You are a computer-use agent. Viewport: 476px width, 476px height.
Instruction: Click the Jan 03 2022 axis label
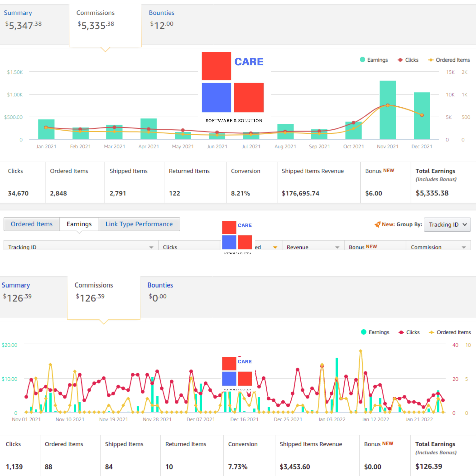click(x=332, y=419)
